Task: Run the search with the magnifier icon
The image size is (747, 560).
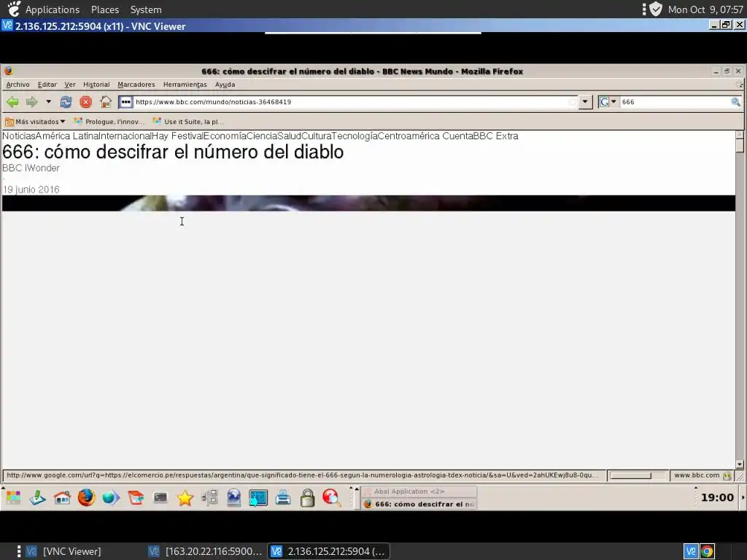Action: pyautogui.click(x=735, y=102)
